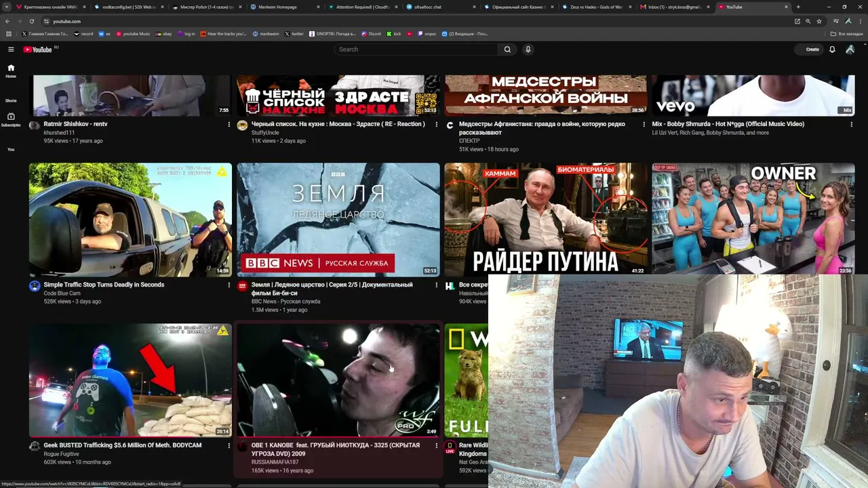Screen dimensions: 868x488
Task: Select Home in the YouTube sidebar
Action: point(11,71)
